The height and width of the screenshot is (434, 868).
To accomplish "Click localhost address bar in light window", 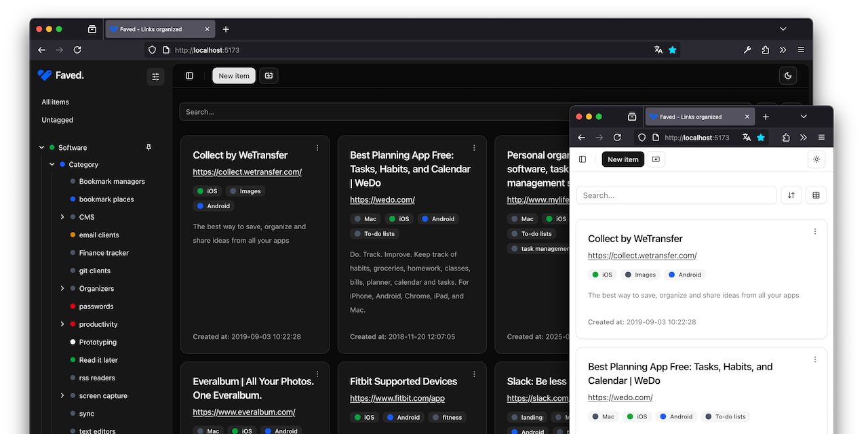I will (696, 138).
